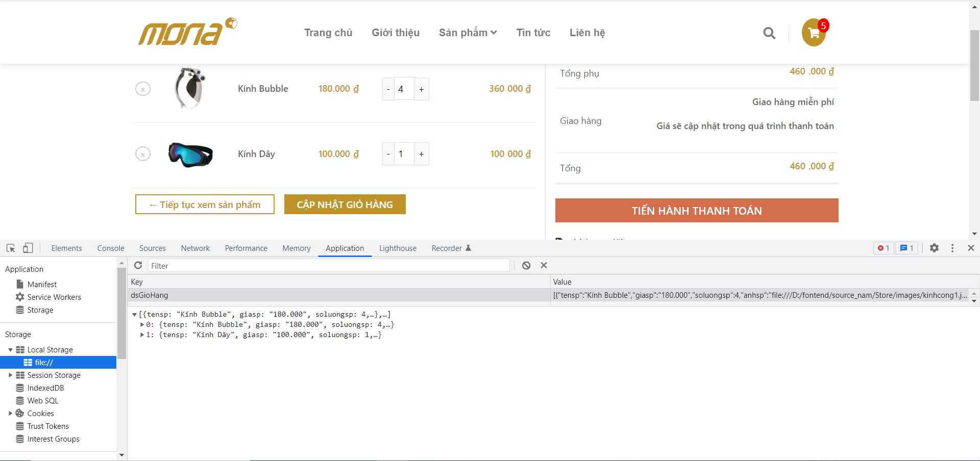980x461 pixels.
Task: Expand Cookies tree node
Action: (x=10, y=414)
